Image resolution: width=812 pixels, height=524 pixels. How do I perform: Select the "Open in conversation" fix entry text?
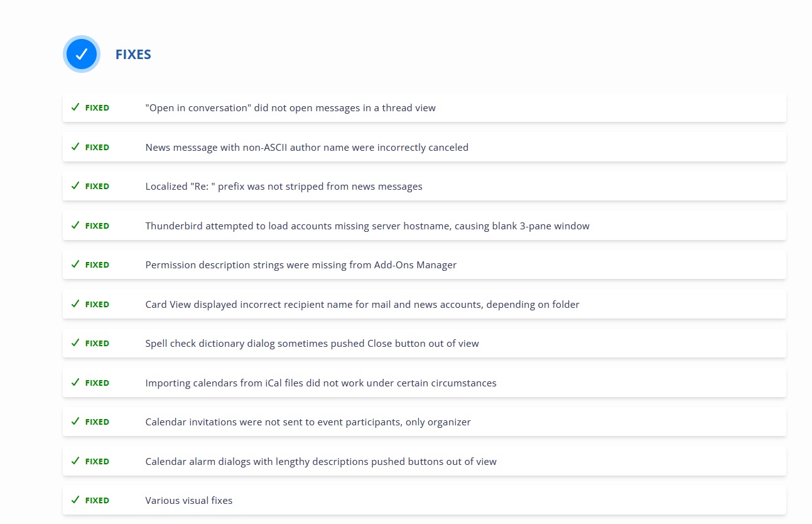coord(290,108)
